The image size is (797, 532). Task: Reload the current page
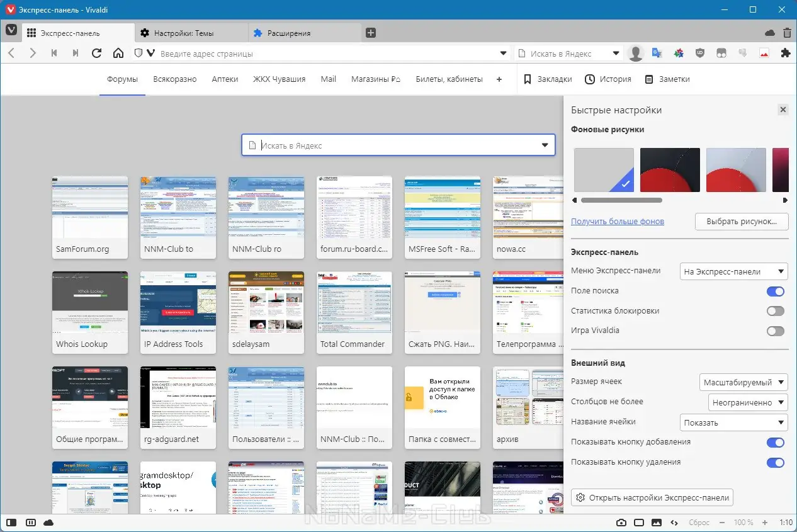(96, 54)
